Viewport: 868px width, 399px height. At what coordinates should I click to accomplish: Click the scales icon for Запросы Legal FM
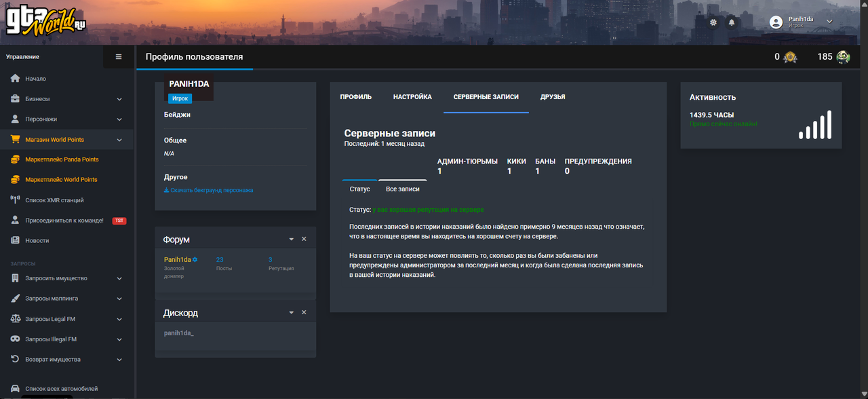(x=16, y=319)
